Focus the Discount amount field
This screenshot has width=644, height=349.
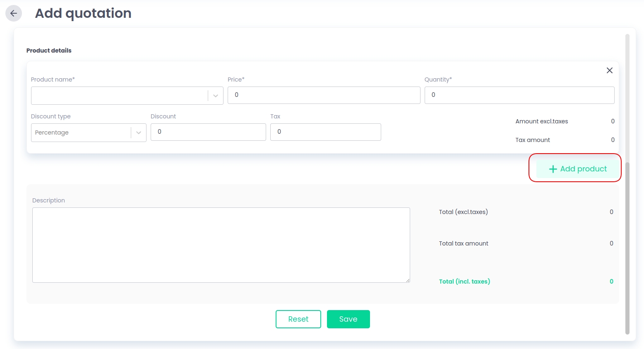[x=208, y=132]
